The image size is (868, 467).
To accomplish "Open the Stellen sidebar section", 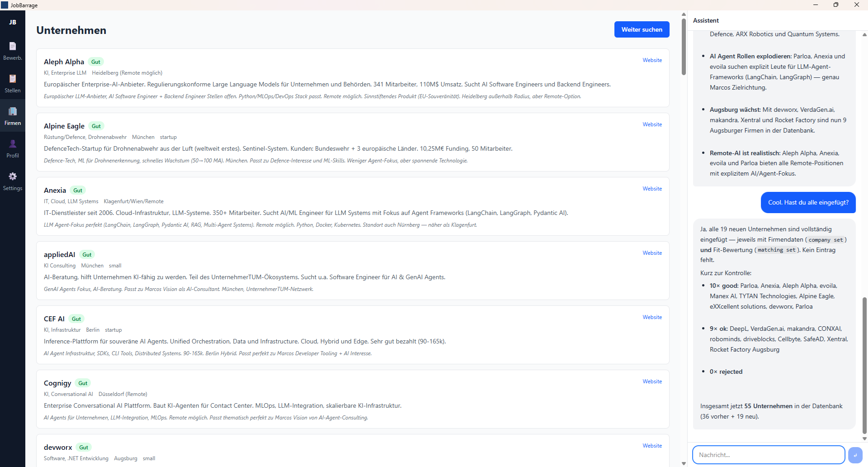I will (13, 83).
